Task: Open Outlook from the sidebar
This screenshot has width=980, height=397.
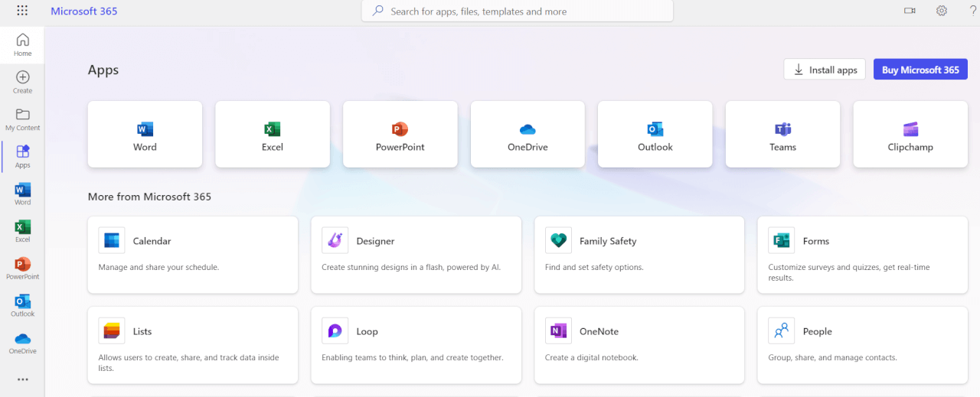Action: pos(22,305)
